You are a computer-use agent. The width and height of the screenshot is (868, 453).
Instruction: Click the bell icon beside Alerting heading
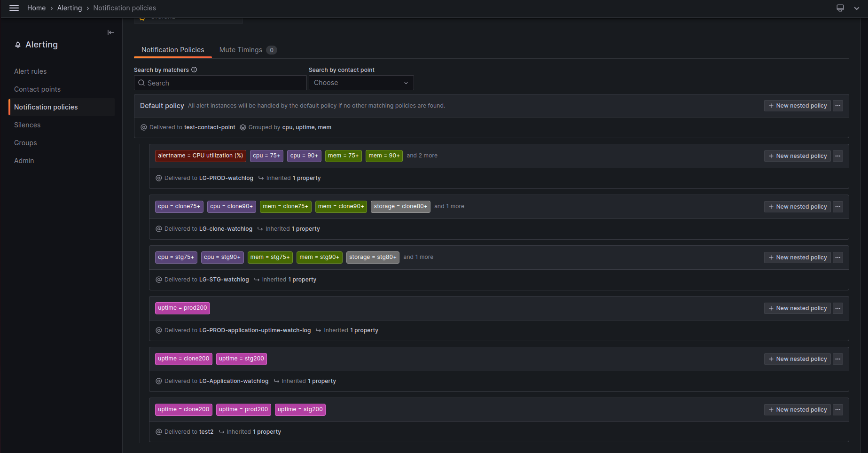18,45
